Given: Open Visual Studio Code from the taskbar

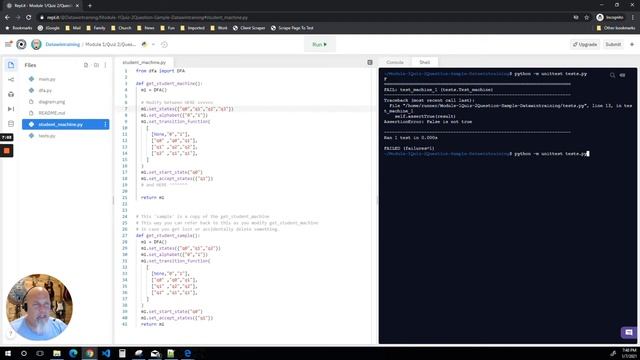Looking at the screenshot, I should pyautogui.click(x=106, y=353).
